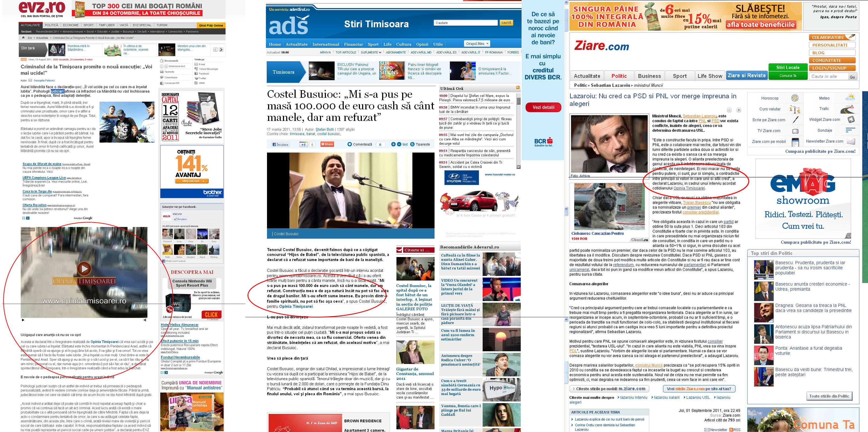Open Ziare si Reviste tab on Ziare.com
868x432 pixels.
click(x=746, y=75)
